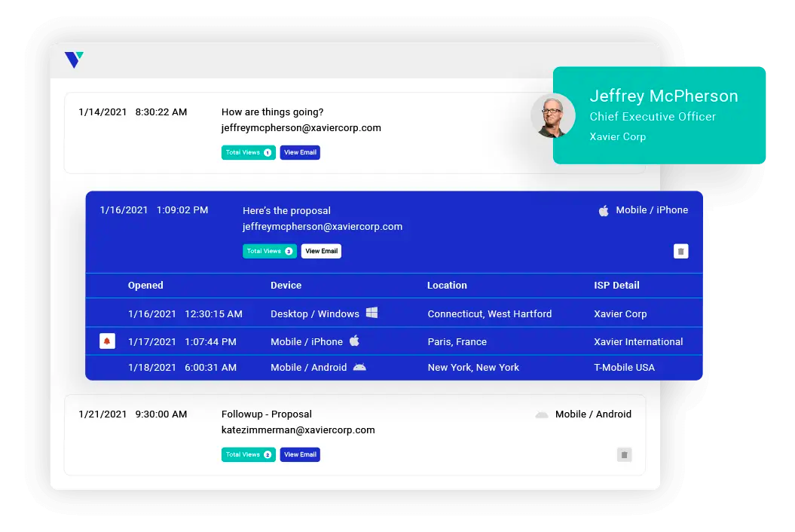
Task: Click the 1/18/2021 6:00:31 AM opened timestamp
Action: click(x=182, y=367)
